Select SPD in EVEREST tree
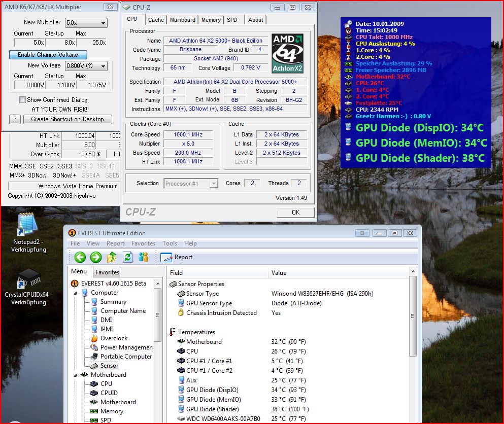 pyautogui.click(x=106, y=420)
